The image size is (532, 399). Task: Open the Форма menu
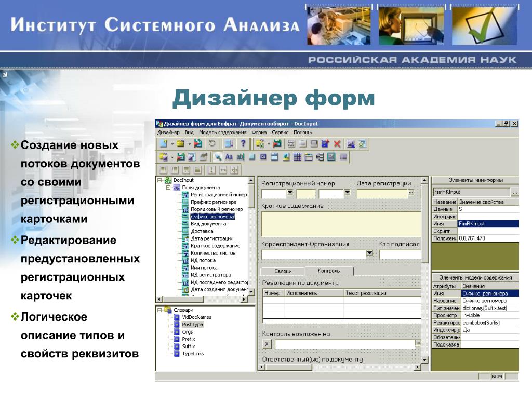[259, 132]
